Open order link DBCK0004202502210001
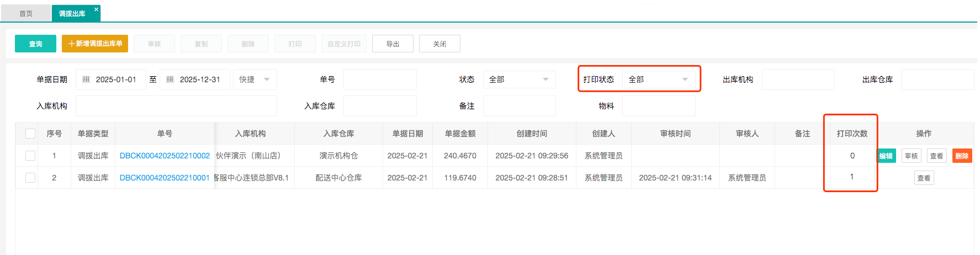980x255 pixels. click(165, 178)
